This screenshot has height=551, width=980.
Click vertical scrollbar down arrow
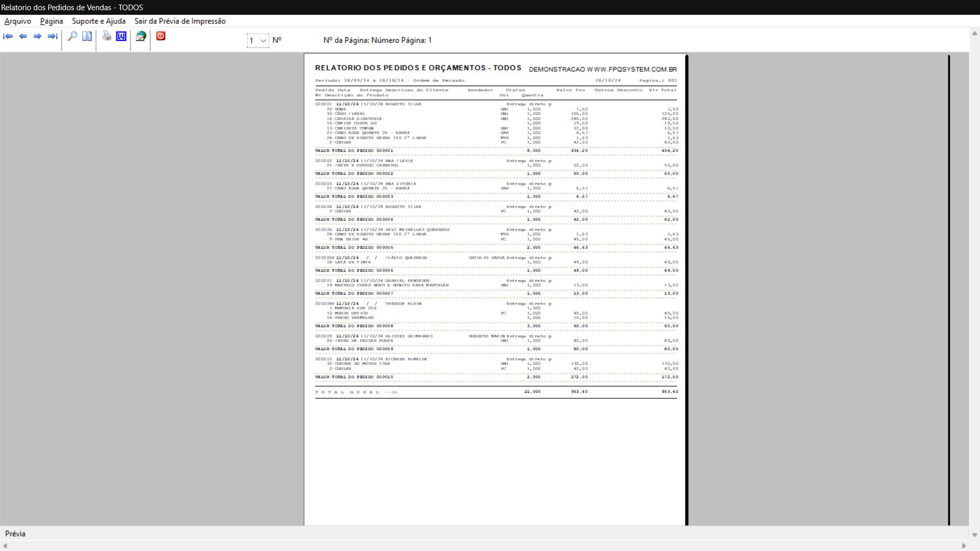pyautogui.click(x=974, y=535)
